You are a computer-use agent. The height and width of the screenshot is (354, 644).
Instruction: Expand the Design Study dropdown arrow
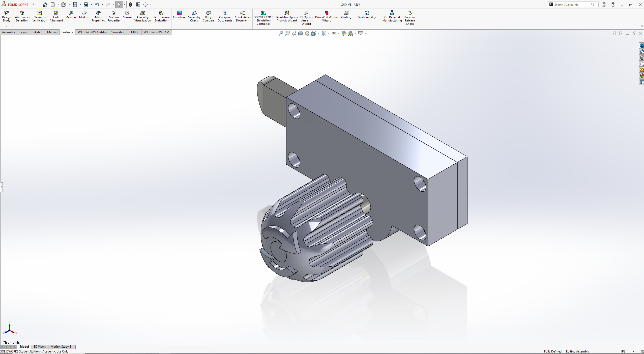coord(6,26)
